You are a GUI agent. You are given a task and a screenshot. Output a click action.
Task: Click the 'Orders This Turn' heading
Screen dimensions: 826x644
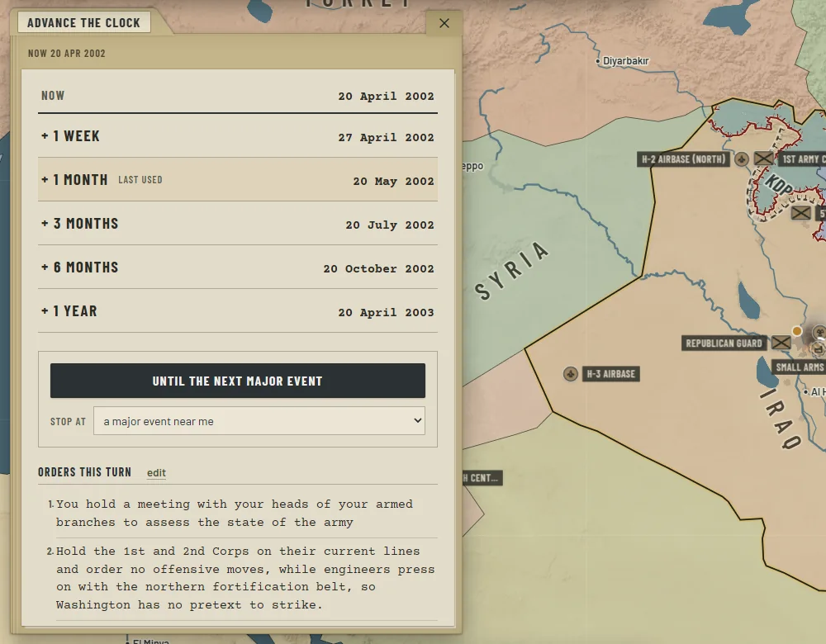coord(84,471)
